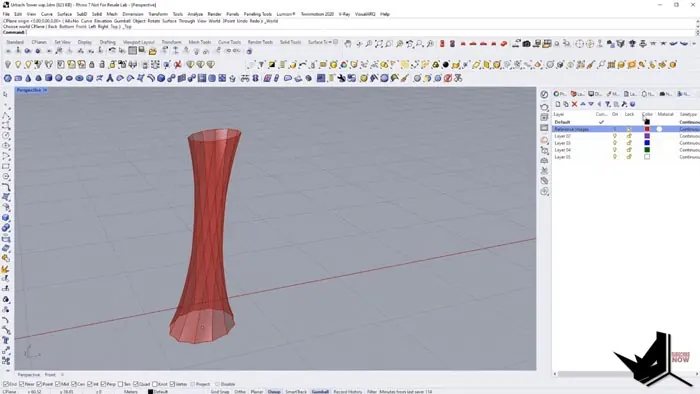This screenshot has height=394, width=700.
Task: Click the Command input line
Action: click(348, 32)
